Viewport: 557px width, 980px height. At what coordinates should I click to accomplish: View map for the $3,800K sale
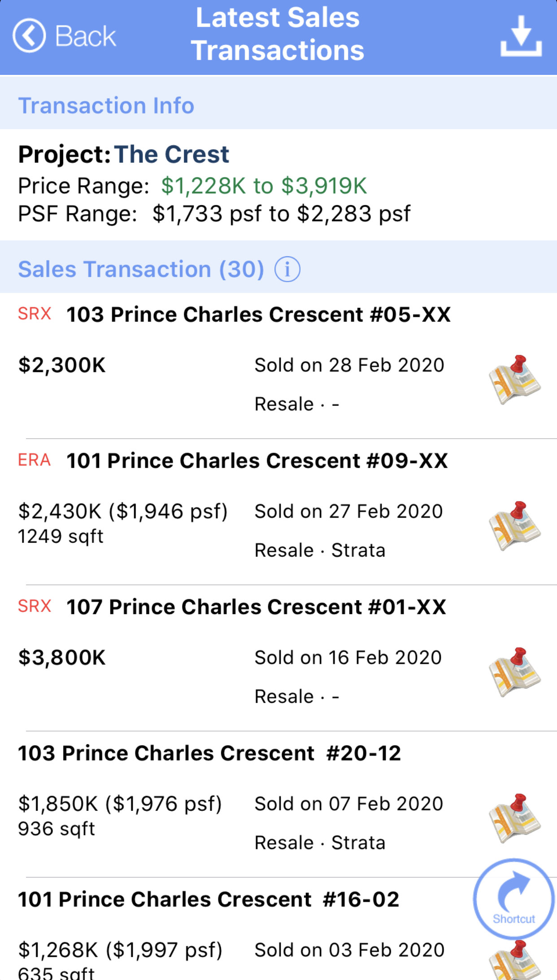pos(515,672)
